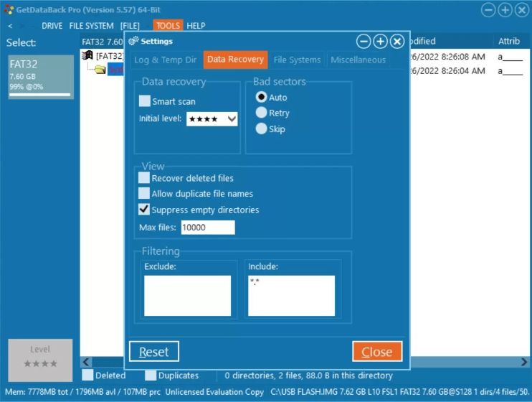Screen dimensions: 532x402
Task: Toggle the Deleted checkbox in status bar
Action: (87, 375)
